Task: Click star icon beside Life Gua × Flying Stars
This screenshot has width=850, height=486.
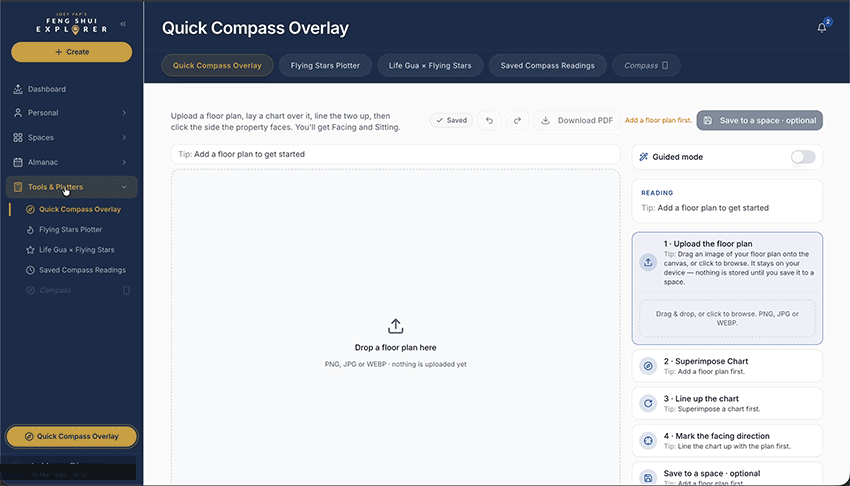Action: [30, 250]
